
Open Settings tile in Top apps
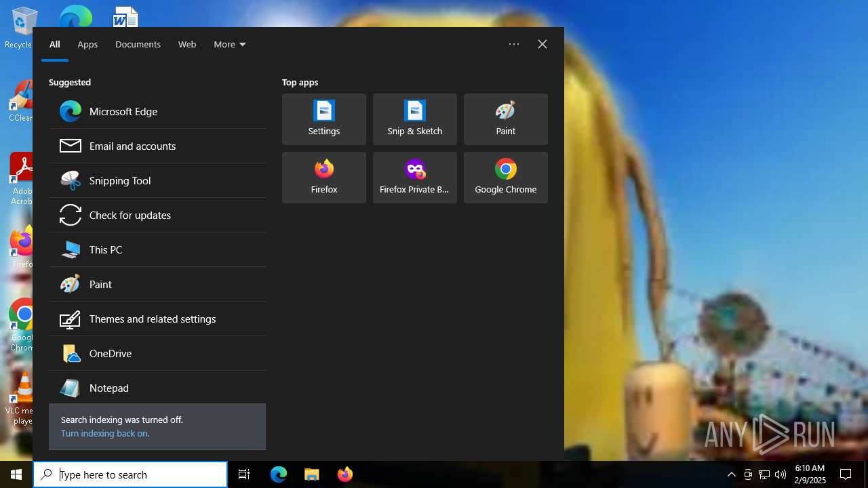pyautogui.click(x=324, y=119)
